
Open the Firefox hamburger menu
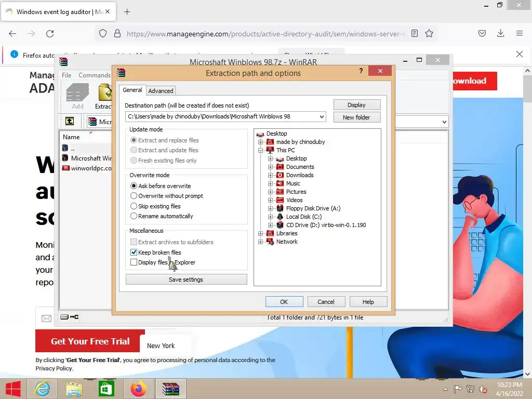point(519,33)
